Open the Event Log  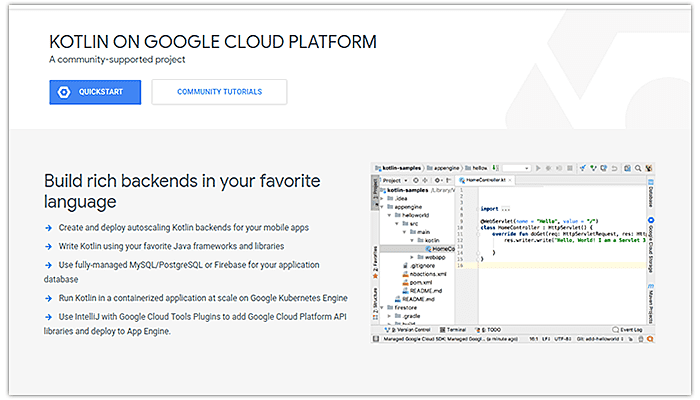tap(627, 330)
